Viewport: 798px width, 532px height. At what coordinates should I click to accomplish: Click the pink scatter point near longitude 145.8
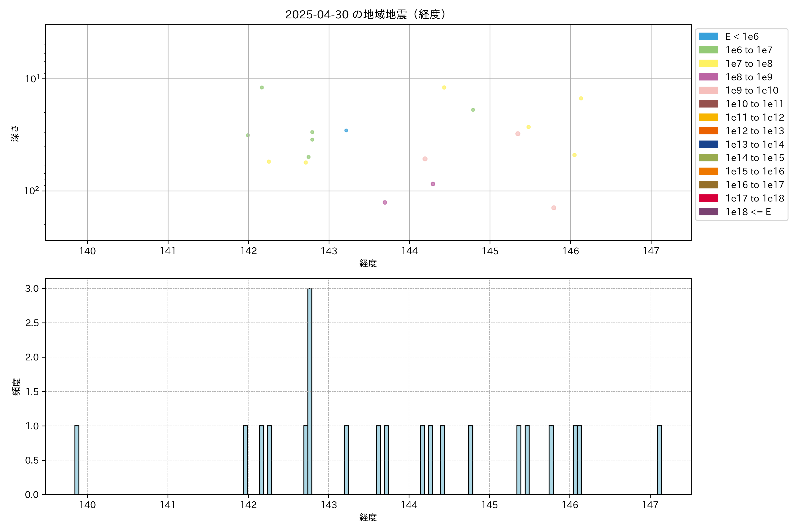tap(553, 208)
